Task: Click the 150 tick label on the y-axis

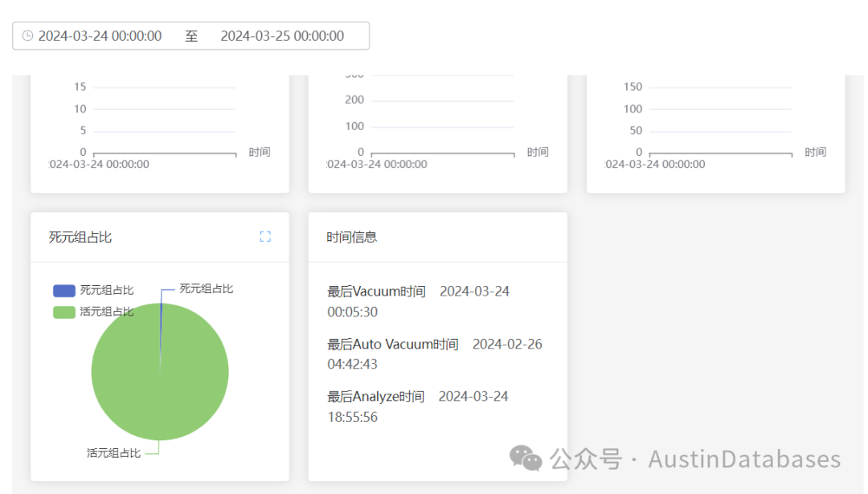Action: [x=633, y=87]
